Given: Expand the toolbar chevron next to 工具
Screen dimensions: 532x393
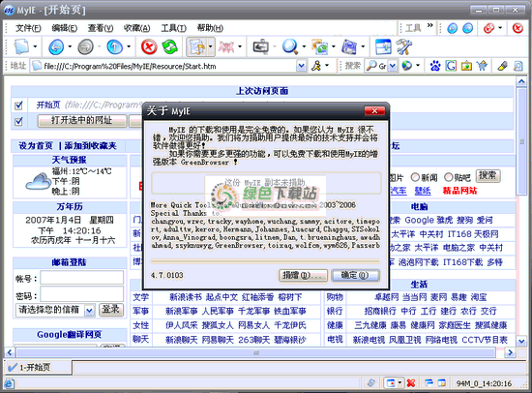Looking at the screenshot, I should 429,25.
